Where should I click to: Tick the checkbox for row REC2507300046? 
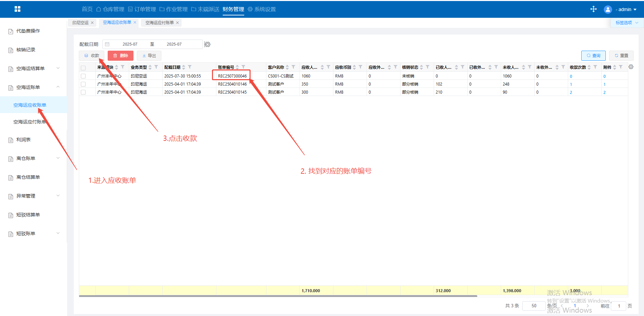click(83, 76)
